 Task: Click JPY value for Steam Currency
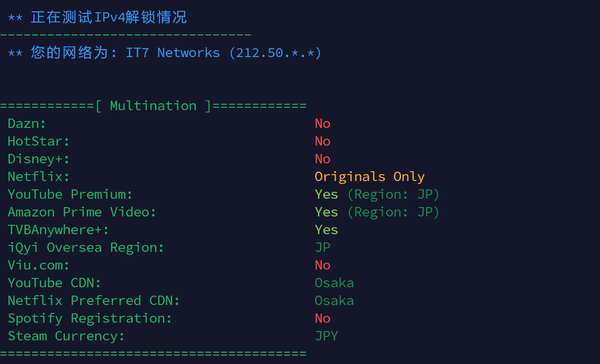point(326,336)
